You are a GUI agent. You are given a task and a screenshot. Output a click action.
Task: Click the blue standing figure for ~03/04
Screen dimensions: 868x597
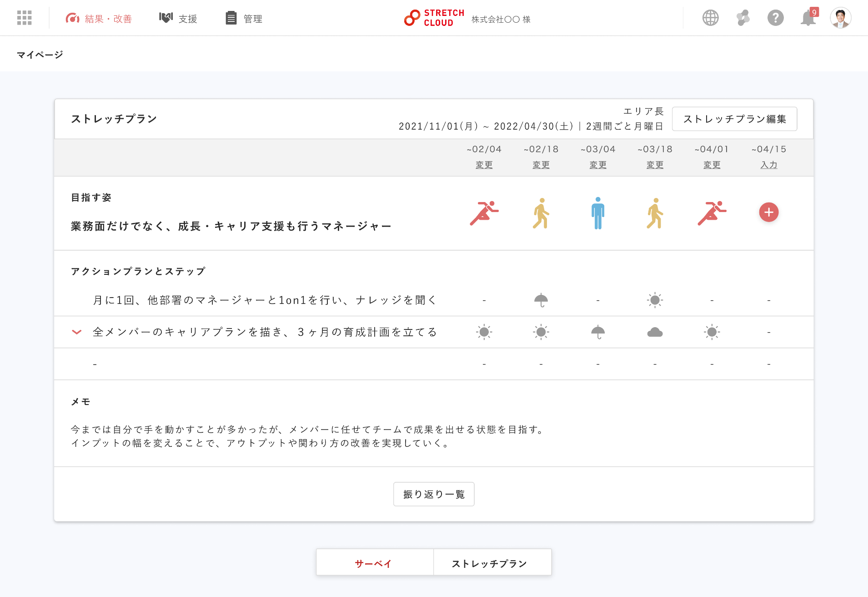598,213
